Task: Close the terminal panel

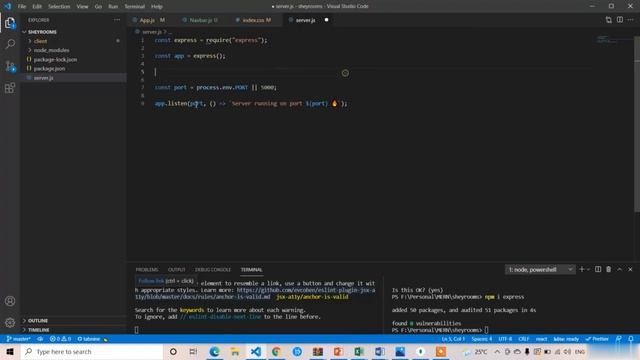Action: (630, 269)
